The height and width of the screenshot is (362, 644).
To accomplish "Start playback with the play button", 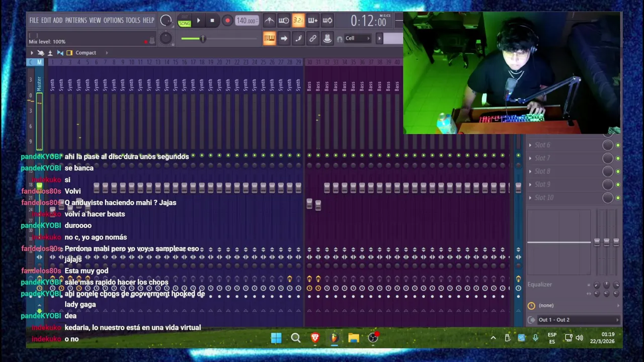I will tap(198, 21).
